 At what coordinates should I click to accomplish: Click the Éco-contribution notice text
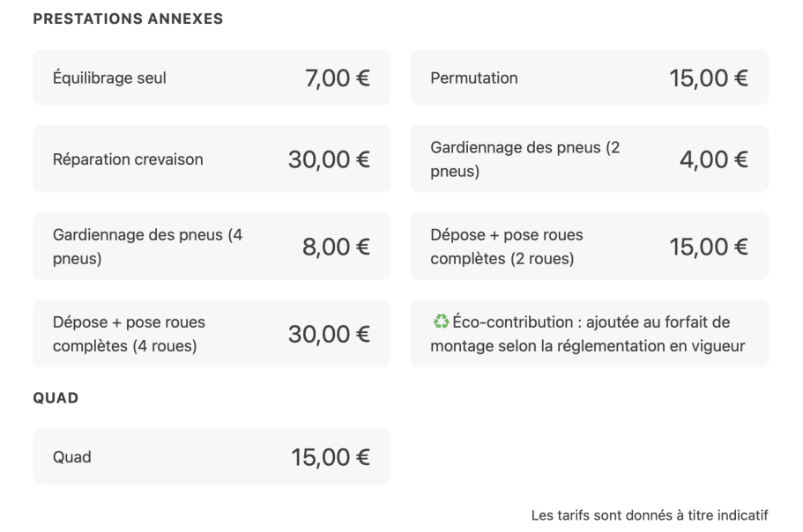(589, 335)
